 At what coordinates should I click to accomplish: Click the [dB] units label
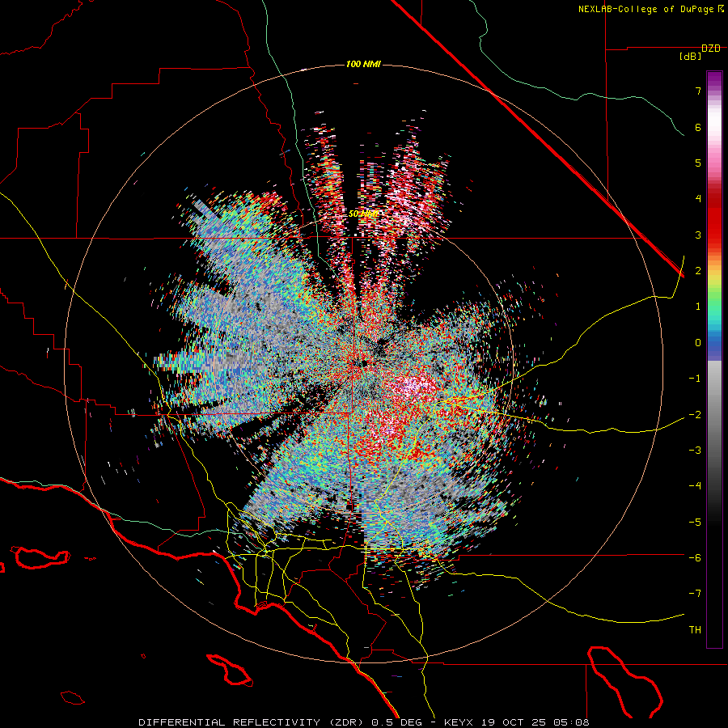(x=691, y=57)
